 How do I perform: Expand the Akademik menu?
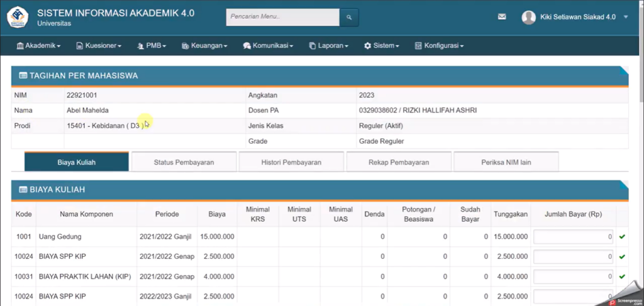38,46
